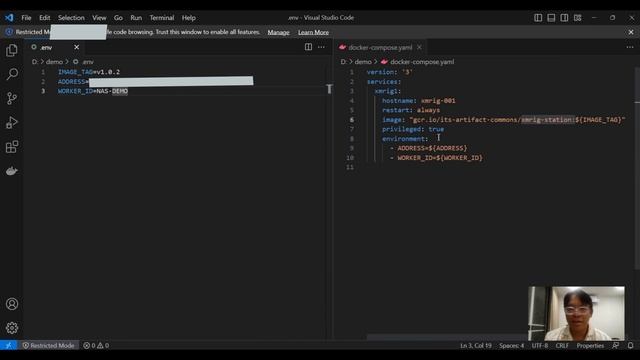
Task: Open the Run and Debug view
Action: point(12,122)
